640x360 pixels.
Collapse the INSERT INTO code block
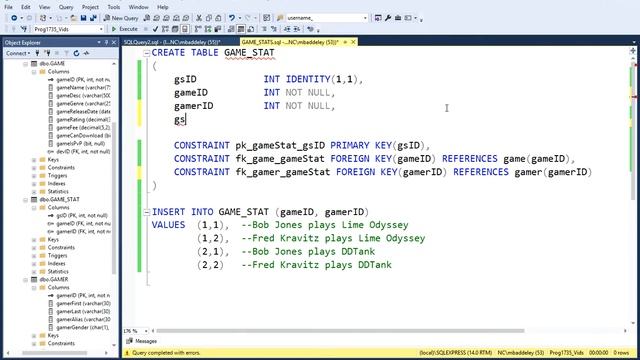coord(147,212)
